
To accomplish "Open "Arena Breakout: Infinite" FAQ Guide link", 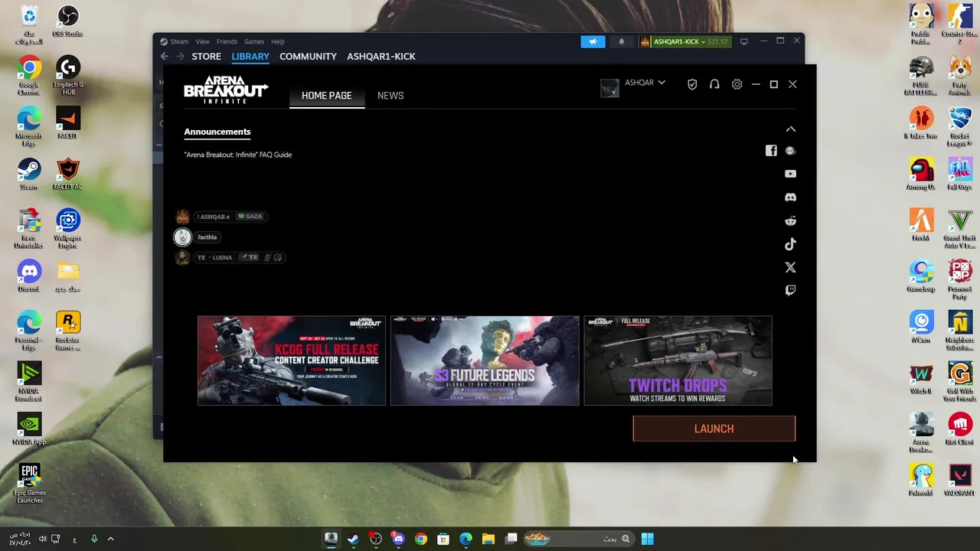I will [238, 155].
